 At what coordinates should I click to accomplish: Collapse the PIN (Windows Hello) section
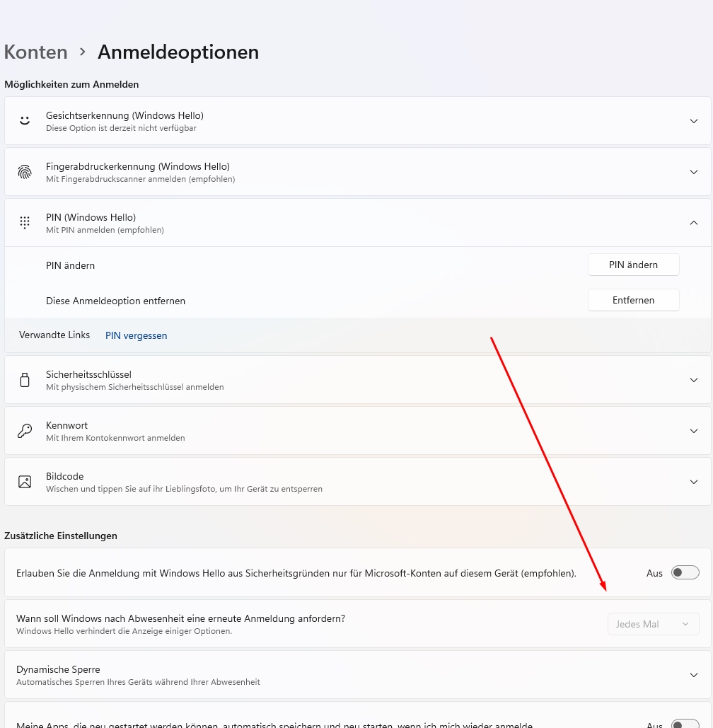[x=693, y=223]
